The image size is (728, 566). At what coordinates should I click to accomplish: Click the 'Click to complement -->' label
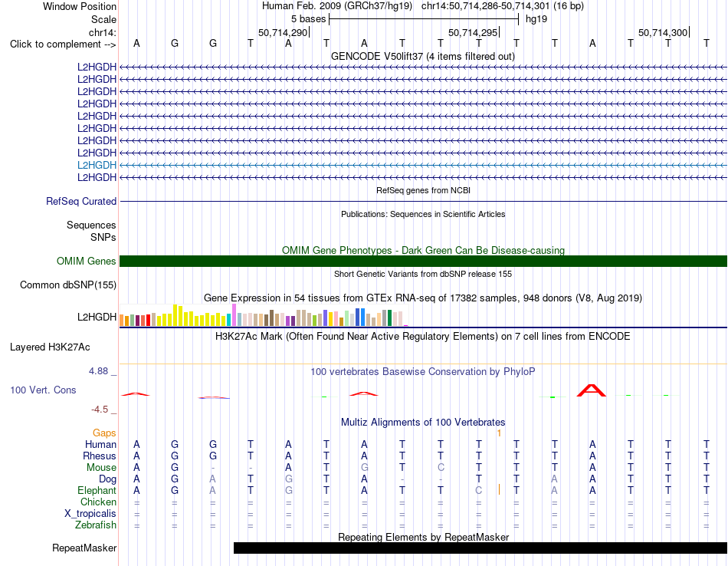[63, 44]
